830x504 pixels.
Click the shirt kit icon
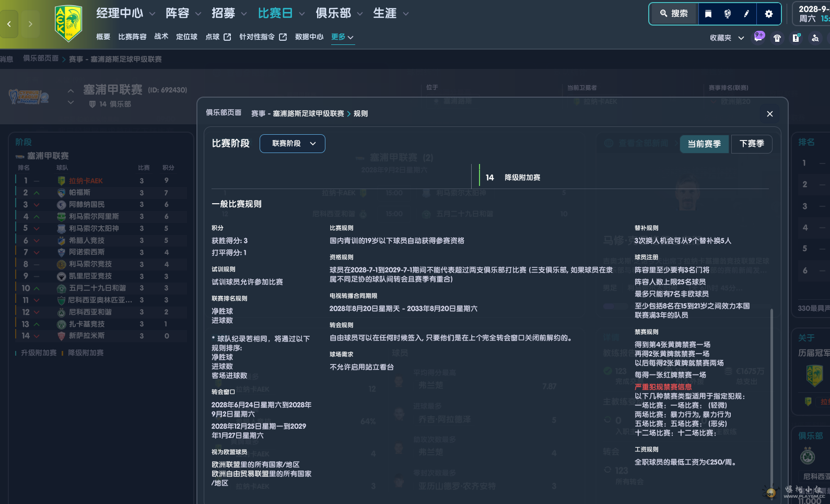point(777,38)
